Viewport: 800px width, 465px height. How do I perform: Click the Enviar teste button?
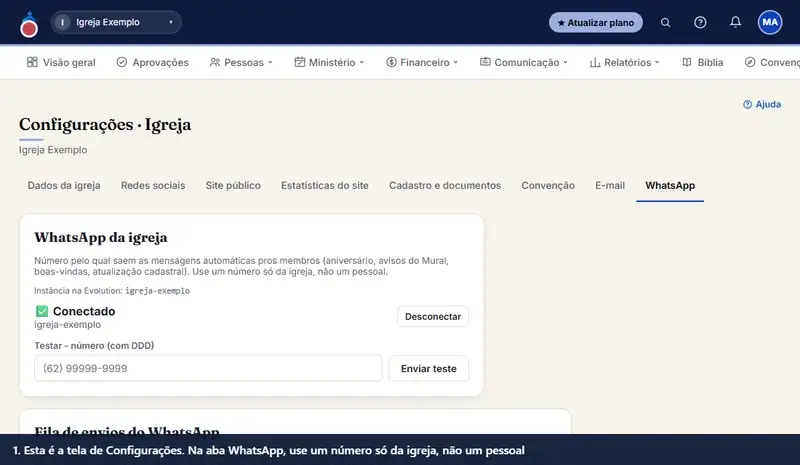429,369
